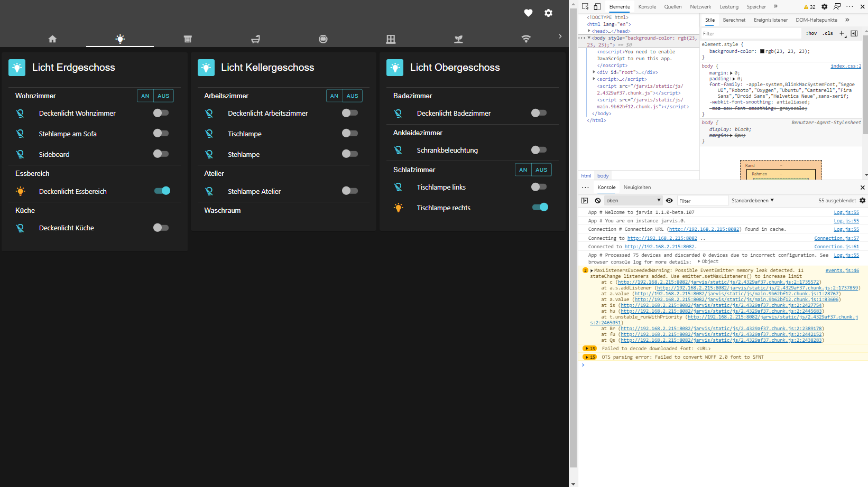Image resolution: width=868 pixels, height=487 pixels.
Task: Click Licht Obergeschoss lightbulb header icon
Action: pos(395,68)
